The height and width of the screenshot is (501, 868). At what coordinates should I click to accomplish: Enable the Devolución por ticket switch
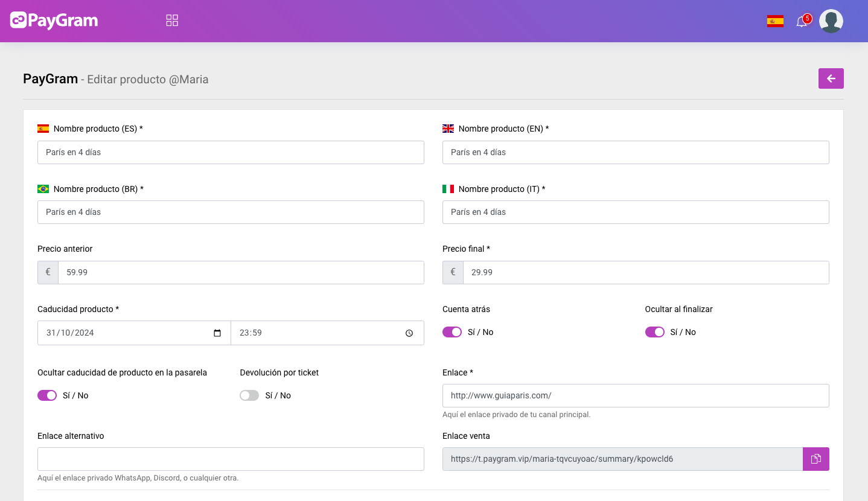click(249, 395)
